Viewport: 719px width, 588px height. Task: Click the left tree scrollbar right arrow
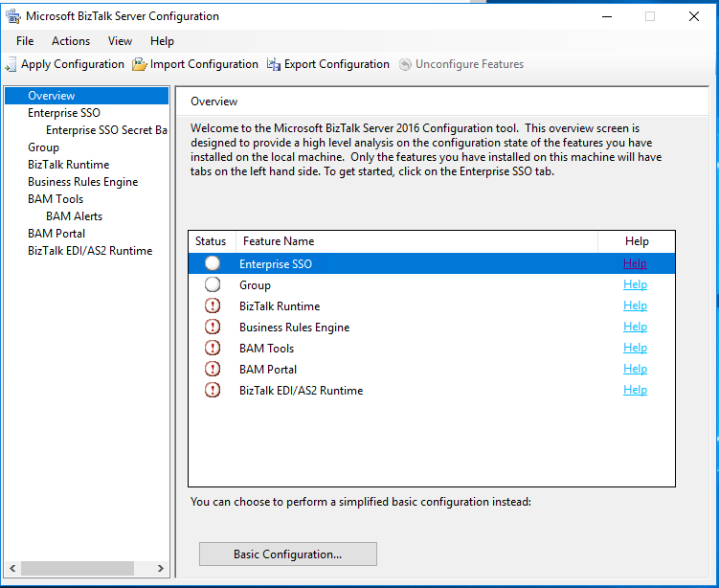(161, 568)
